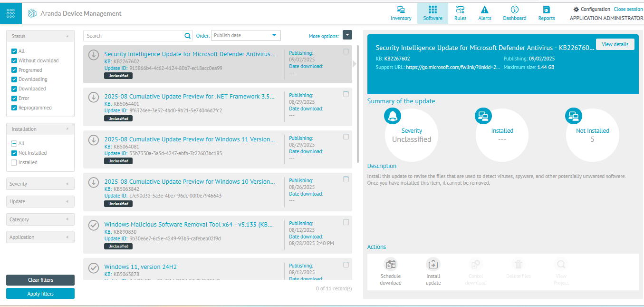Click the Installed devices icon
Image resolution: width=644 pixels, height=307 pixels.
pos(483,116)
